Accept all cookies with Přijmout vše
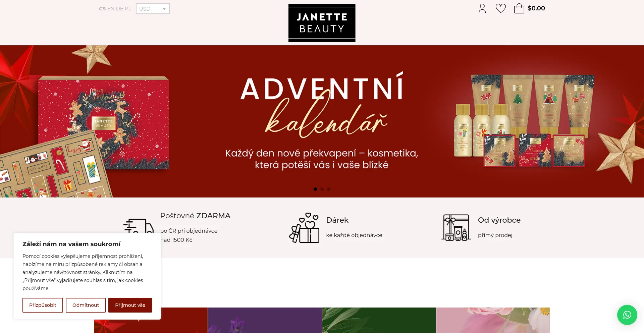644x333 pixels. [x=130, y=305]
